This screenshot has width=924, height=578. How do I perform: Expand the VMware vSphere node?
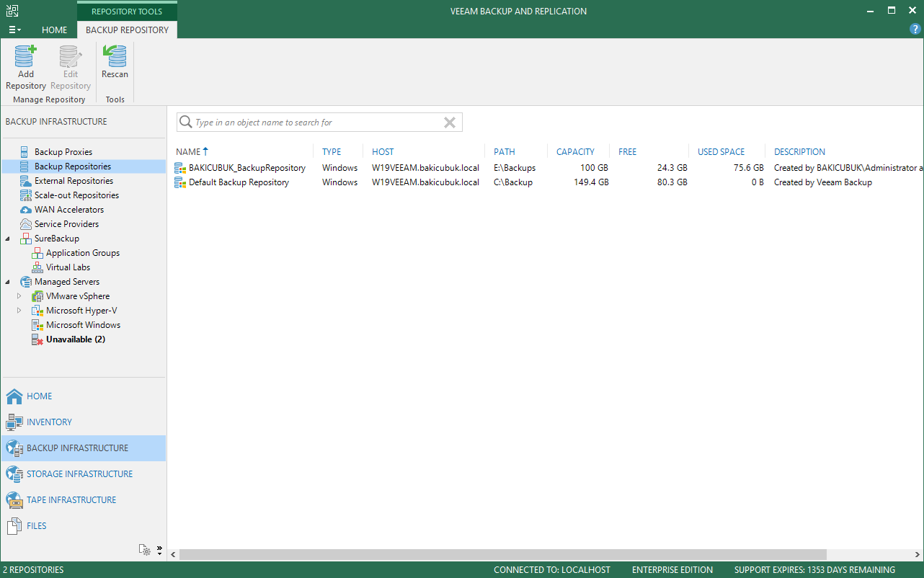click(x=19, y=296)
